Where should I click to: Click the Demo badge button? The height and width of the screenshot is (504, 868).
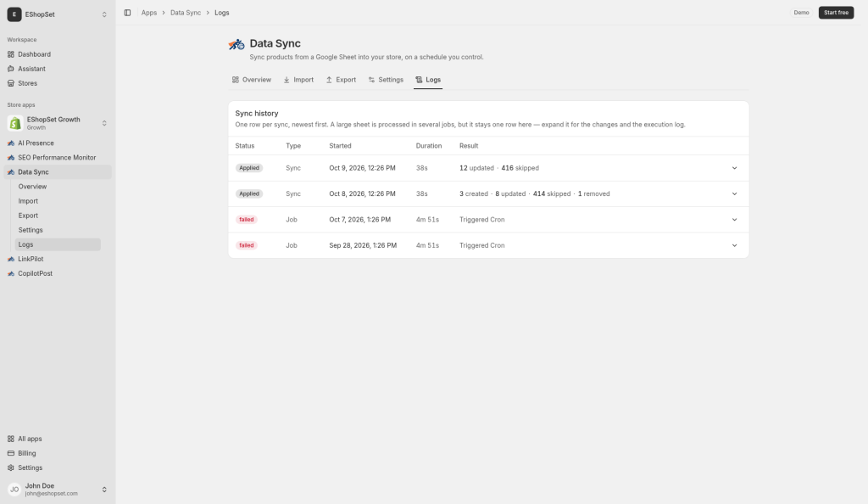click(801, 13)
